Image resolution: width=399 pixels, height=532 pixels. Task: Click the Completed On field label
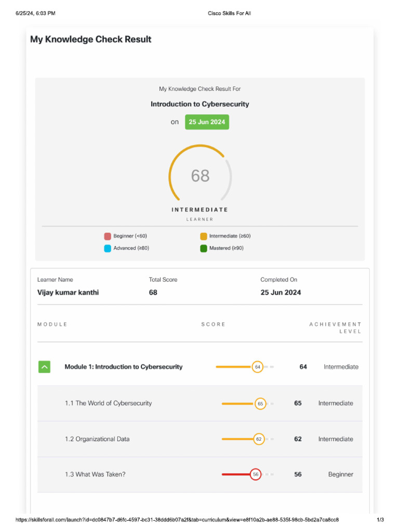[279, 280]
